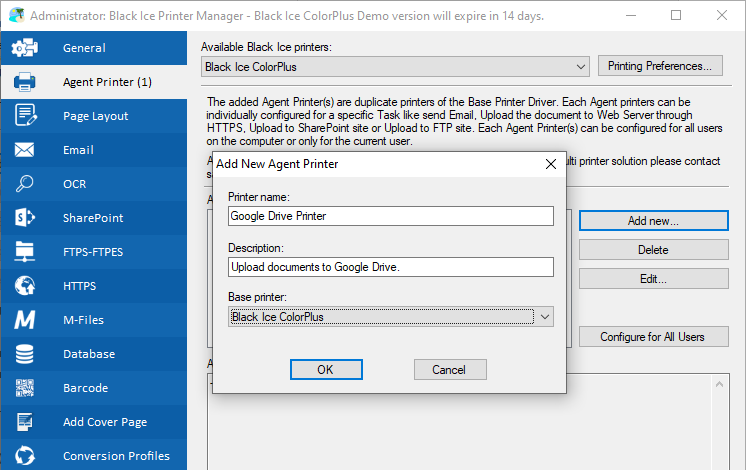
Task: Go to the Add Cover Page tab
Action: point(105,422)
